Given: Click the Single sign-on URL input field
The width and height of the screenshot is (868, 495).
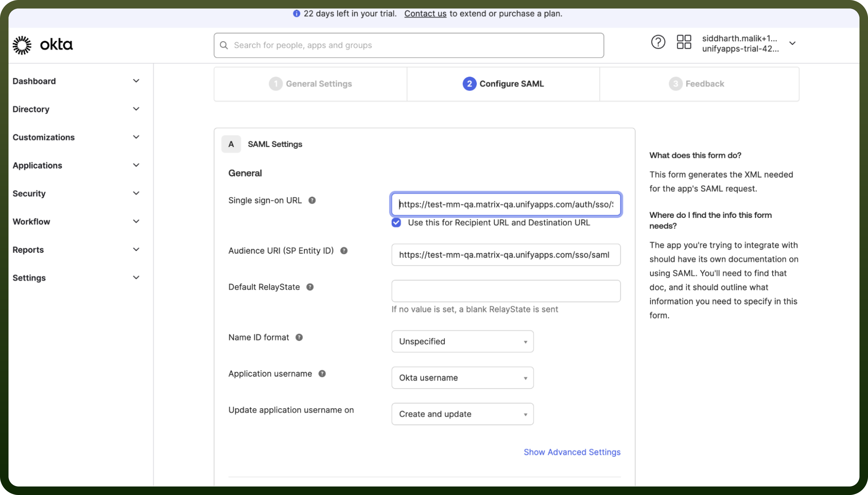Looking at the screenshot, I should pyautogui.click(x=506, y=204).
